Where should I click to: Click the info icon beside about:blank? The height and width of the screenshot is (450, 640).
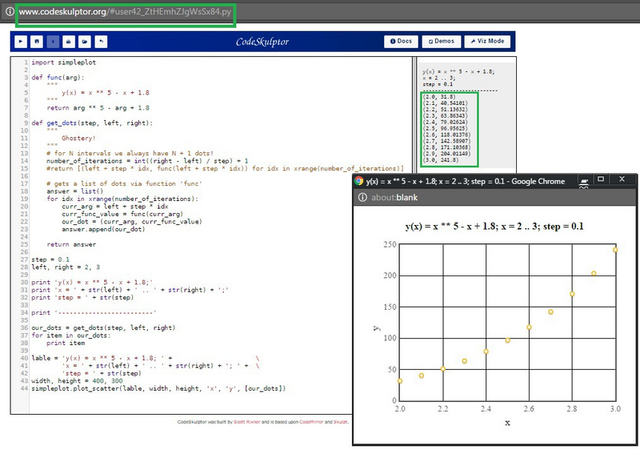pyautogui.click(x=362, y=198)
